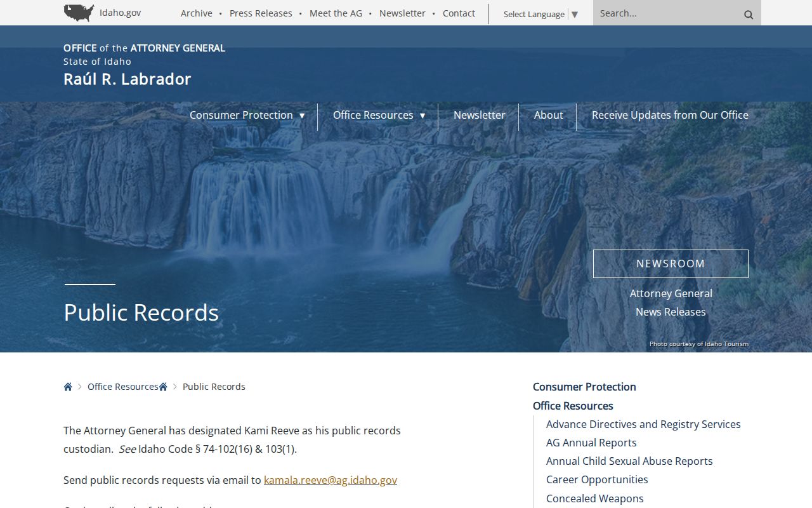Open the About navigation item

(548, 115)
